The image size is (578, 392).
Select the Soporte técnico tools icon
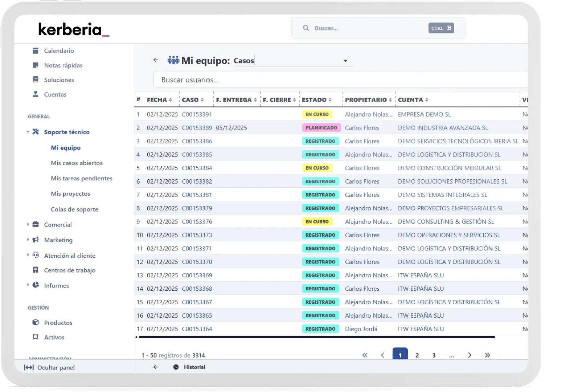(x=36, y=132)
